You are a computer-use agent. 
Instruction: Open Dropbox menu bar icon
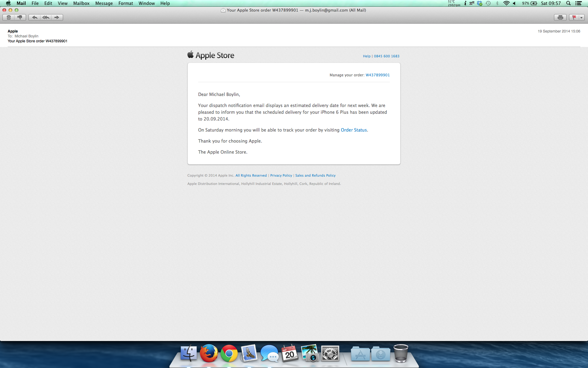480,3
